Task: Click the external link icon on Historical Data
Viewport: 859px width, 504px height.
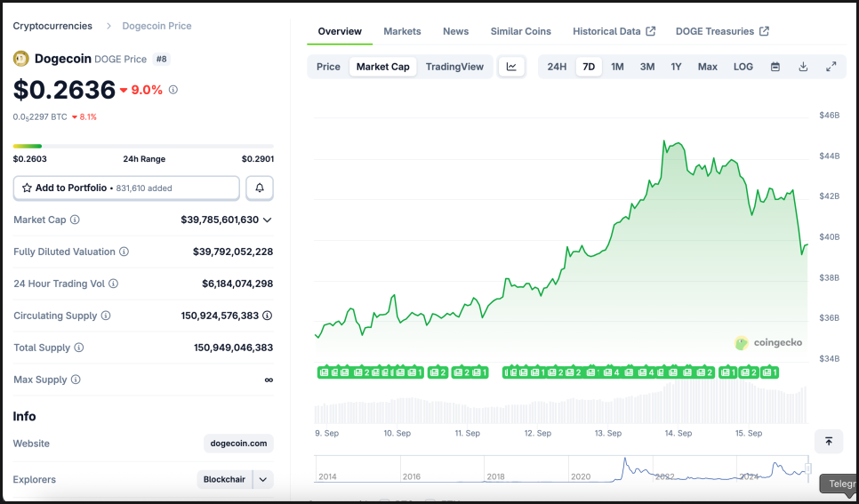Action: [x=651, y=31]
